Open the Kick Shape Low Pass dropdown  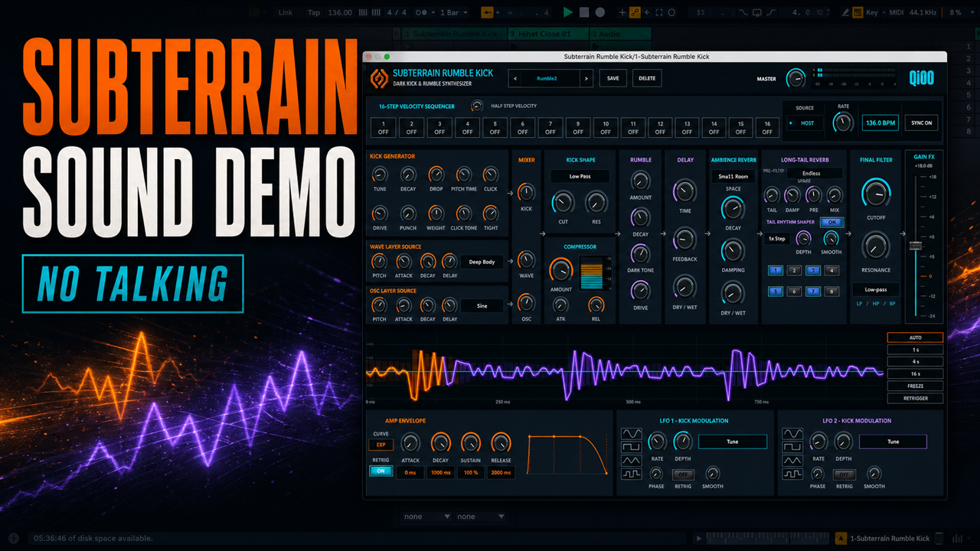[580, 176]
